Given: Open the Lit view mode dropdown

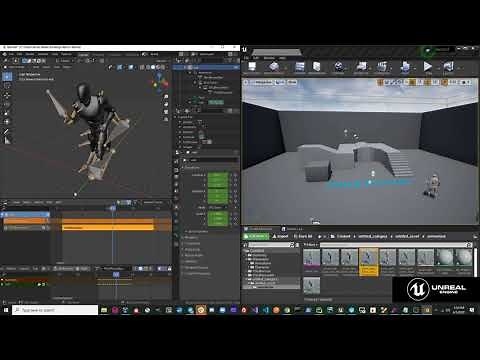Looking at the screenshot, I should (280, 82).
